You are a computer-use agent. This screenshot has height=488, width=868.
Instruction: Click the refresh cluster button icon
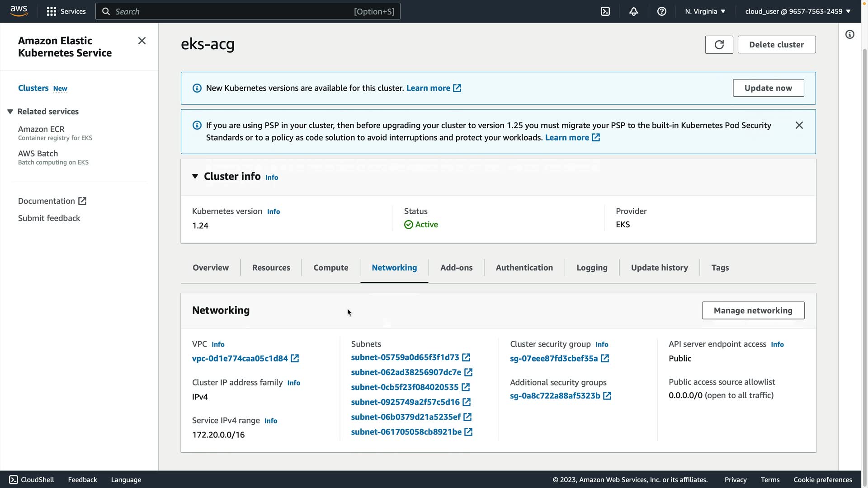point(719,45)
